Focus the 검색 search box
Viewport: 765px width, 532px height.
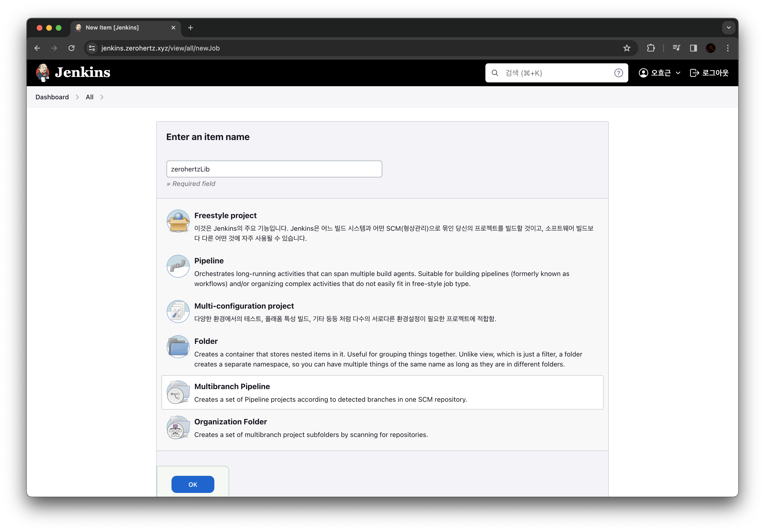pyautogui.click(x=556, y=73)
